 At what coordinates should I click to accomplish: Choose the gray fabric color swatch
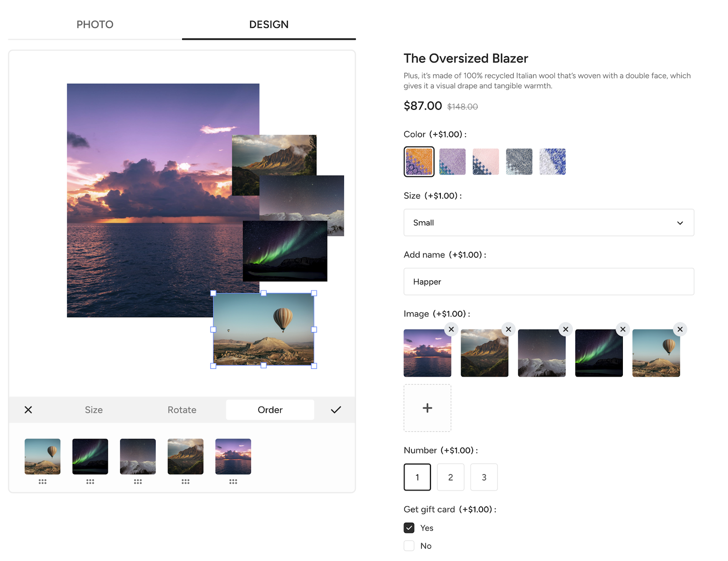pos(519,162)
